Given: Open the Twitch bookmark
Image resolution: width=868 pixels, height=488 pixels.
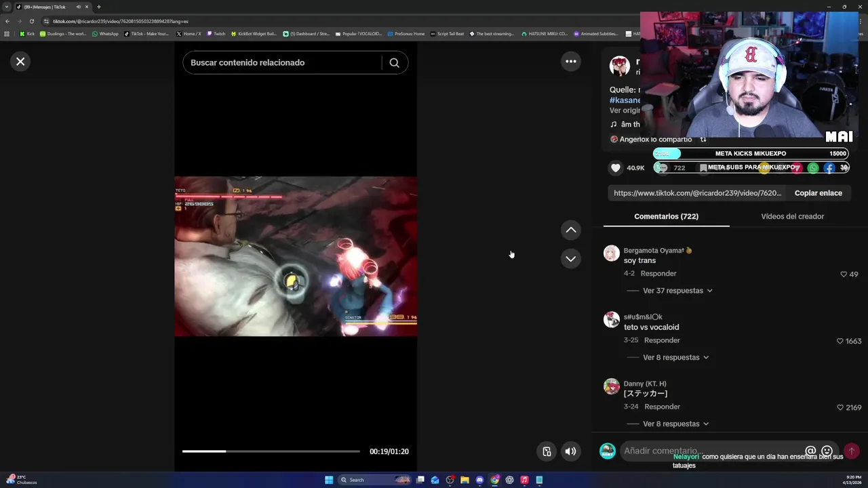Looking at the screenshot, I should 216,33.
